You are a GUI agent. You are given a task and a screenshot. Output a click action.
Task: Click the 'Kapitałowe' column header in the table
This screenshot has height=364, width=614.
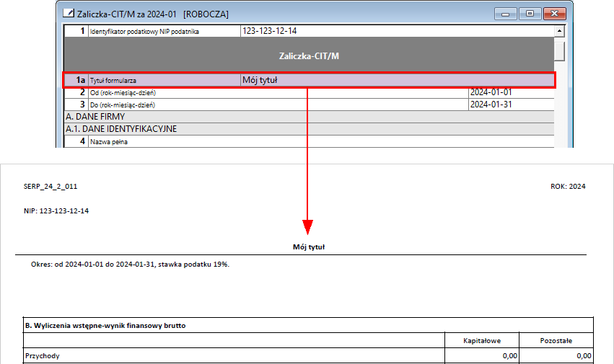pyautogui.click(x=482, y=341)
